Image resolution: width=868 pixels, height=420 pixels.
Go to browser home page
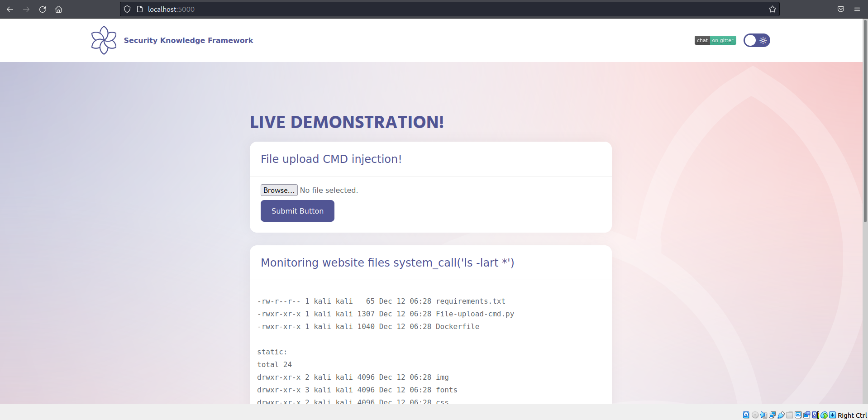pyautogui.click(x=59, y=9)
